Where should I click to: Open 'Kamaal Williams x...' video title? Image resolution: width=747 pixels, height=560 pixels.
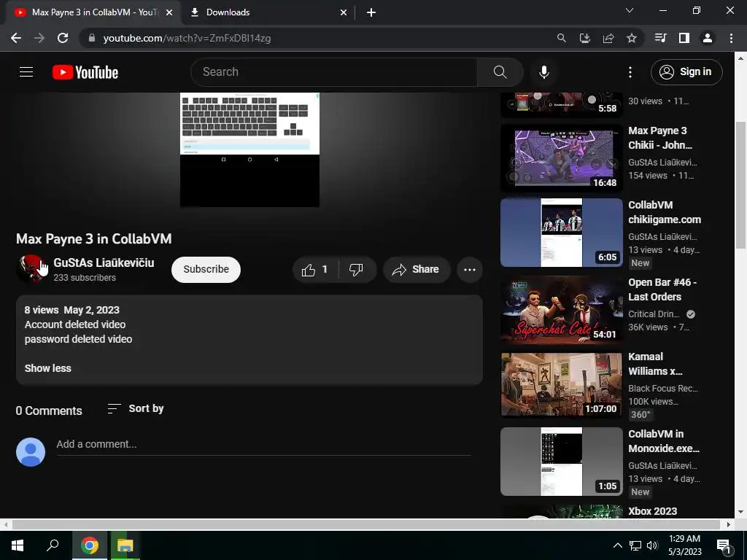[x=655, y=364]
